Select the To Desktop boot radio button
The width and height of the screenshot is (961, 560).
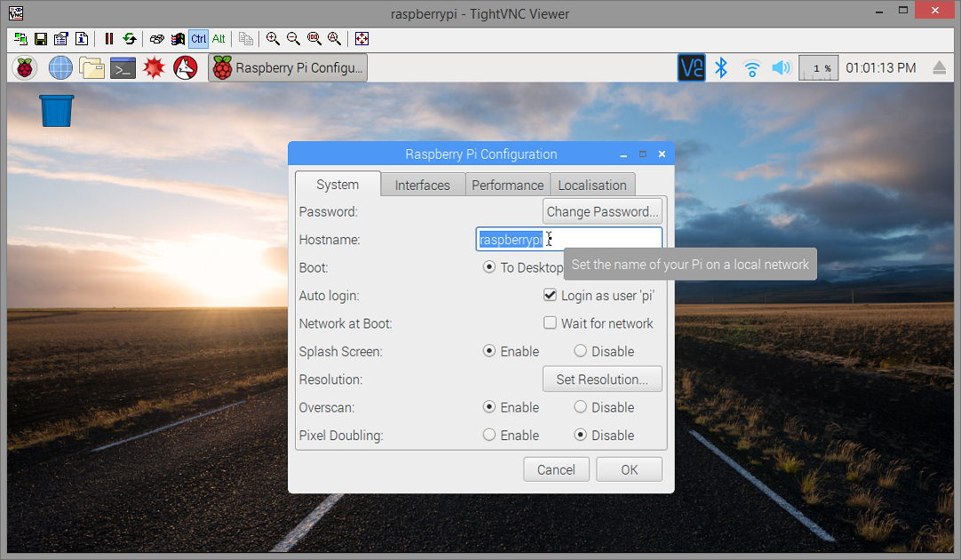489,267
